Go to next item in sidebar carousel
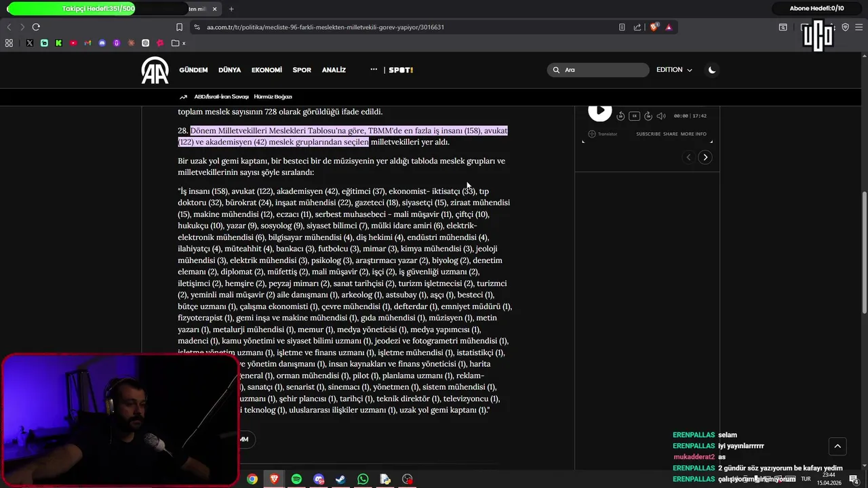868x488 pixels. coord(705,157)
